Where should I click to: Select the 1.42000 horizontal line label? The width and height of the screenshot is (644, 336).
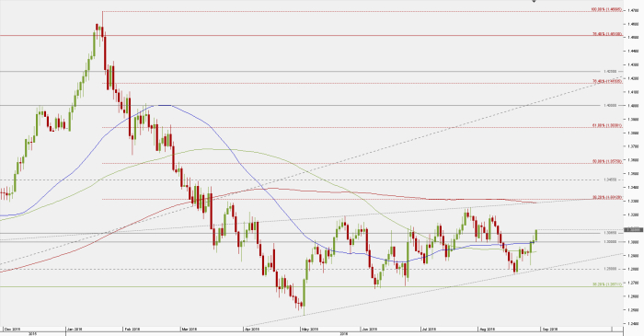point(610,71)
